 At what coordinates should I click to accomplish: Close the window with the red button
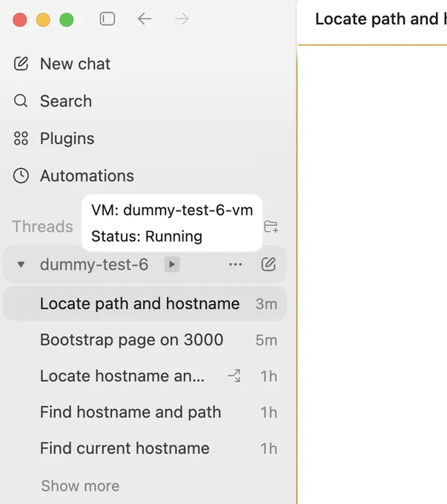20,19
